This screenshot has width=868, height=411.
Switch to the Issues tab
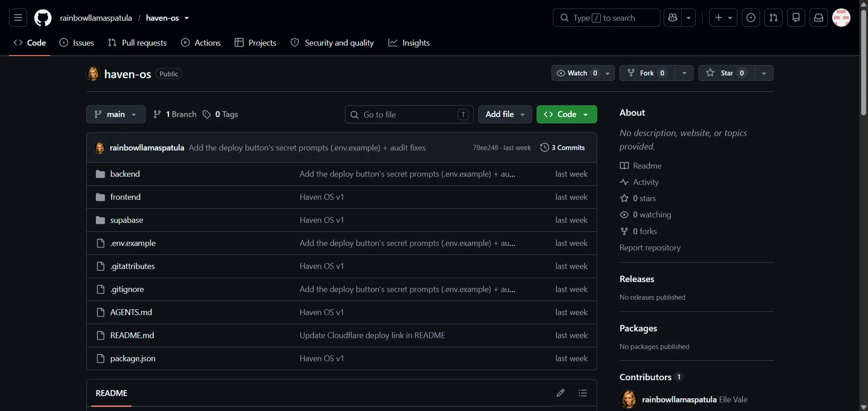click(77, 43)
